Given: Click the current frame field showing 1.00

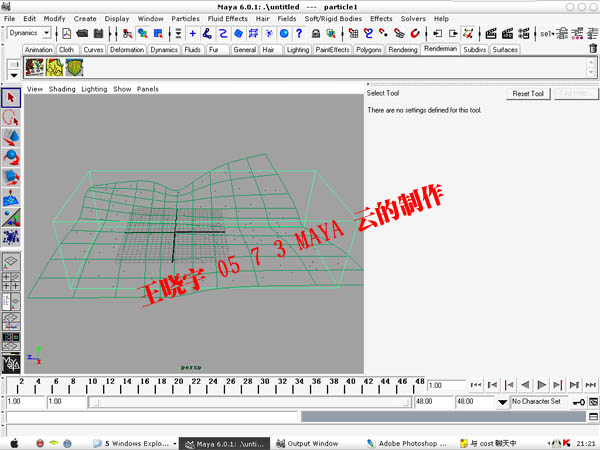Looking at the screenshot, I should point(446,385).
